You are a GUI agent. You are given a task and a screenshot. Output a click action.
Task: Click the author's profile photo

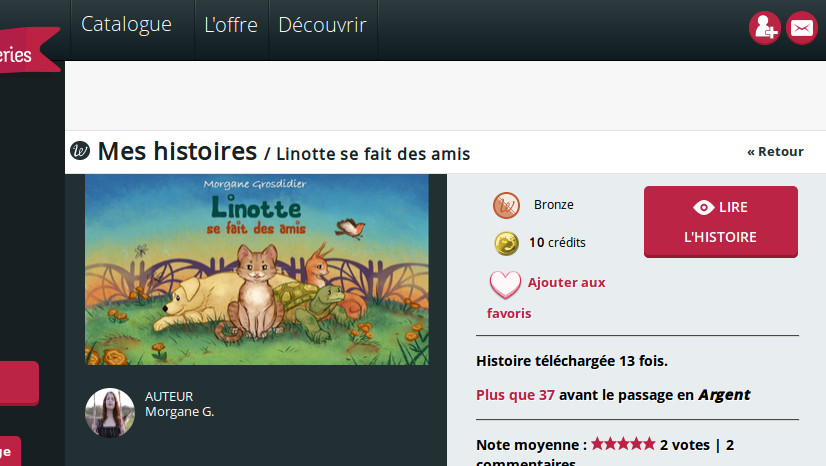pyautogui.click(x=110, y=412)
